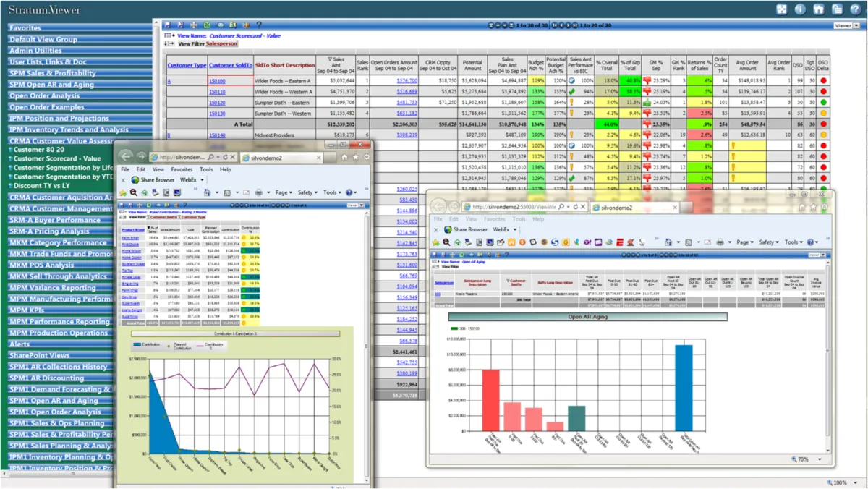Click the customer link 150100
Image resolution: width=868 pixels, height=489 pixels.
coord(217,81)
